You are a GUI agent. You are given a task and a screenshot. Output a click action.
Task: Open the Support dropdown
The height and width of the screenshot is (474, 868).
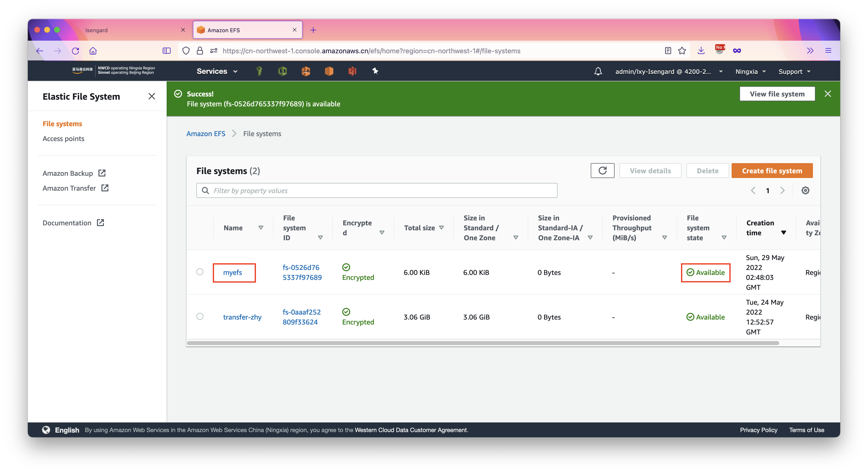point(794,72)
